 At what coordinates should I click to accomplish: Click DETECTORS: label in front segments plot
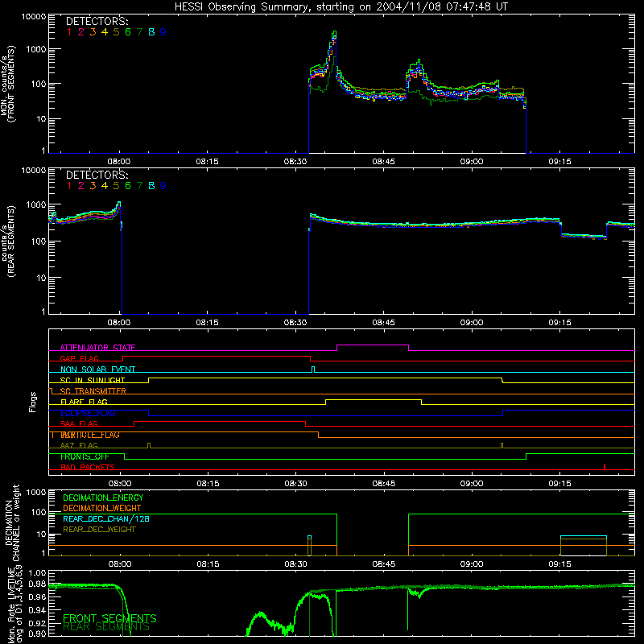click(x=97, y=21)
